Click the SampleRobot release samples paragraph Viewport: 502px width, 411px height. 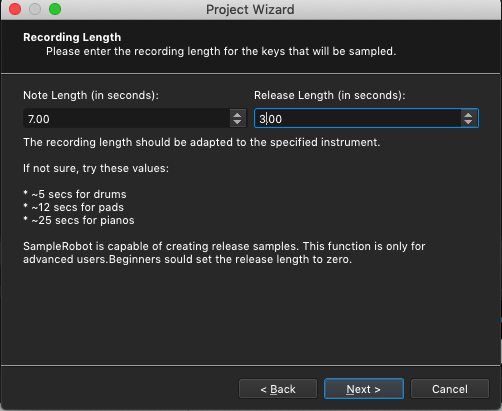point(224,253)
